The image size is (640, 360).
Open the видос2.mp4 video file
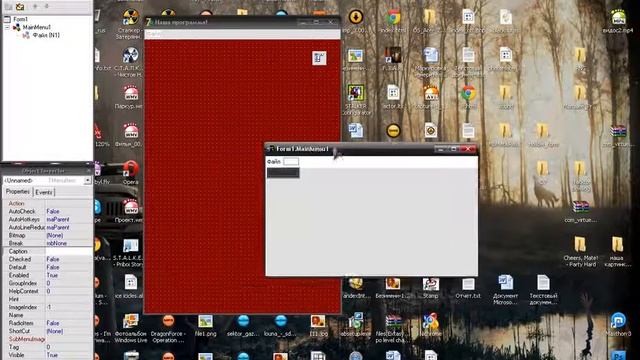tap(618, 21)
